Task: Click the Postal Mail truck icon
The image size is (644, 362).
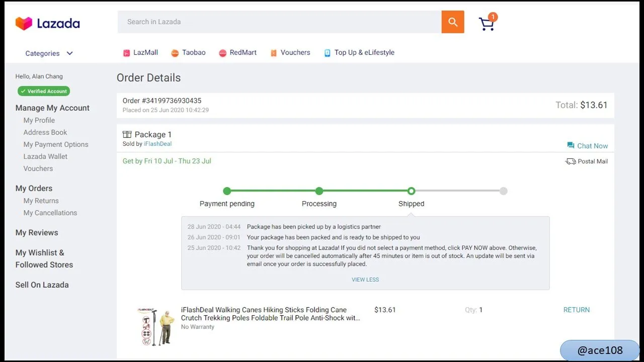Action: point(571,161)
